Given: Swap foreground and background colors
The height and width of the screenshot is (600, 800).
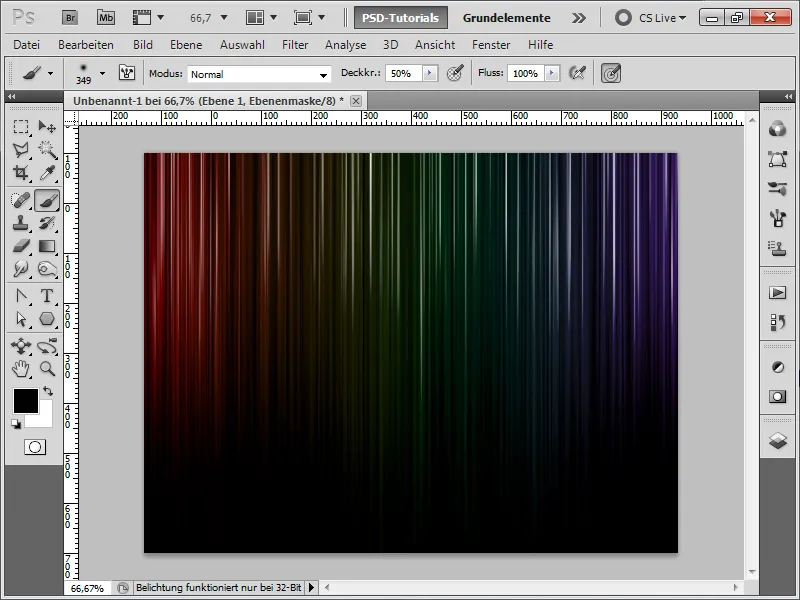Looking at the screenshot, I should tap(48, 391).
